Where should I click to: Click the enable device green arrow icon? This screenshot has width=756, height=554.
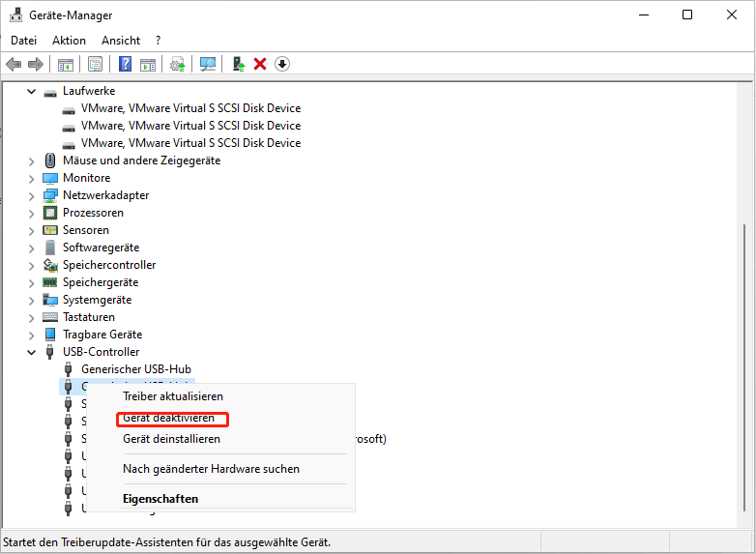pyautogui.click(x=238, y=64)
